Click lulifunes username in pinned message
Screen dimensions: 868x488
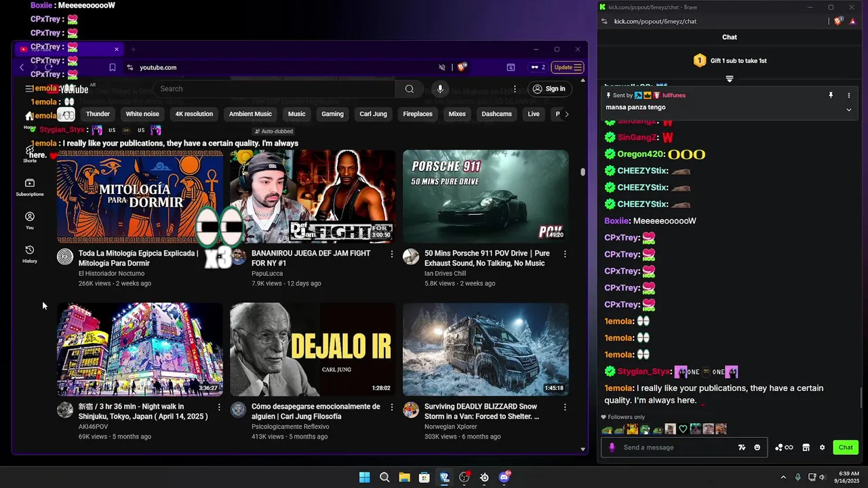click(674, 96)
